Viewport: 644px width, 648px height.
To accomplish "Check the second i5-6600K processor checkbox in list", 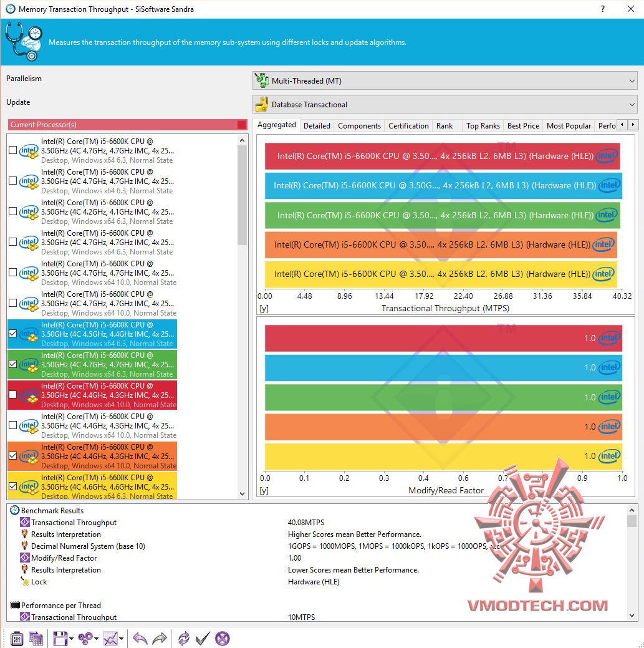I will click(x=13, y=181).
